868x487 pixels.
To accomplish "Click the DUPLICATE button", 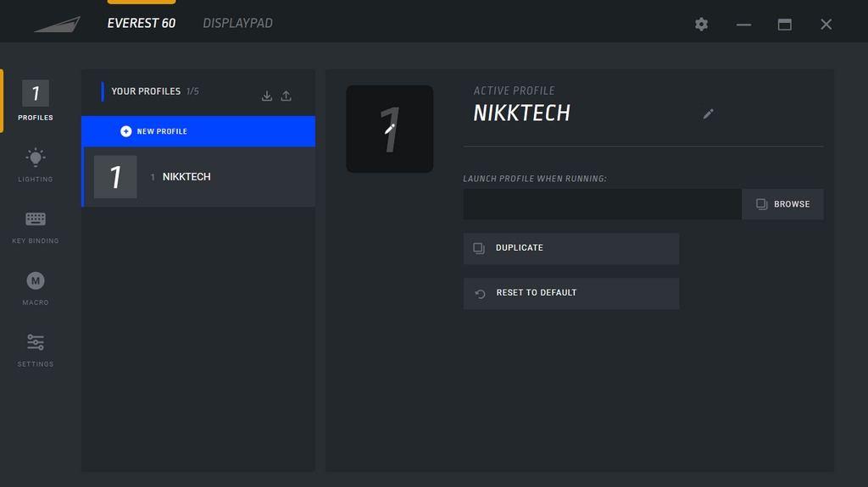I will 571,248.
